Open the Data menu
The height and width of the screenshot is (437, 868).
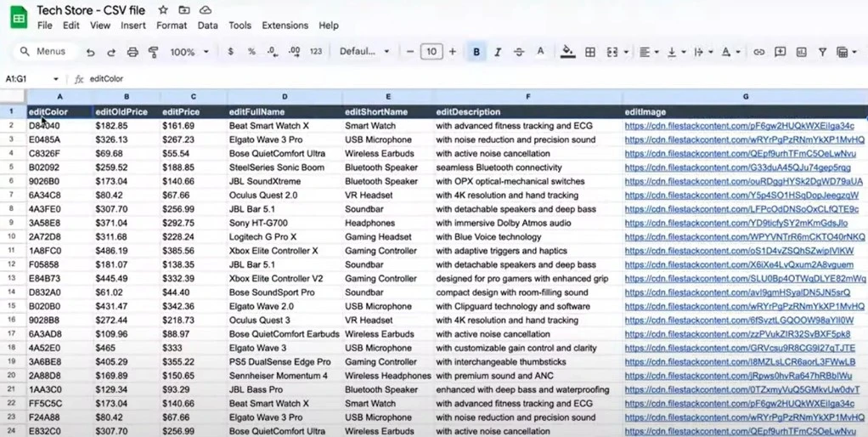207,26
